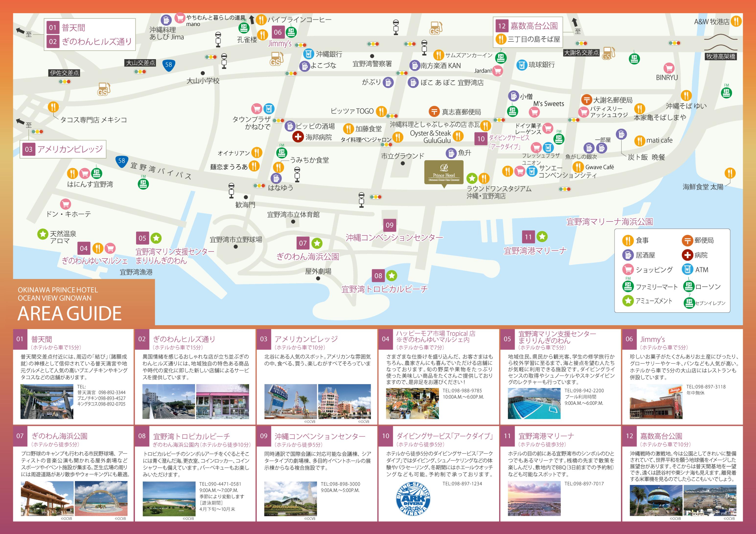Click the hospital cross icon at 海邦病院
The image size is (756, 534).
click(x=298, y=136)
